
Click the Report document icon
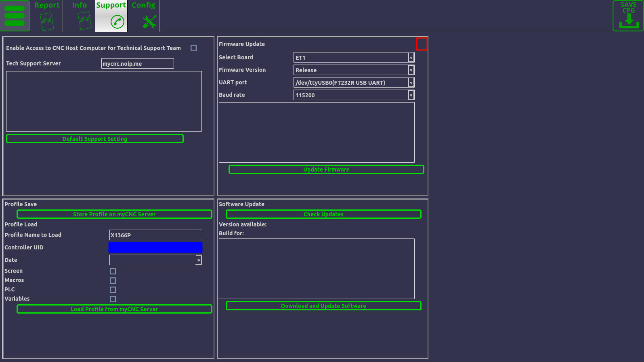[x=47, y=21]
